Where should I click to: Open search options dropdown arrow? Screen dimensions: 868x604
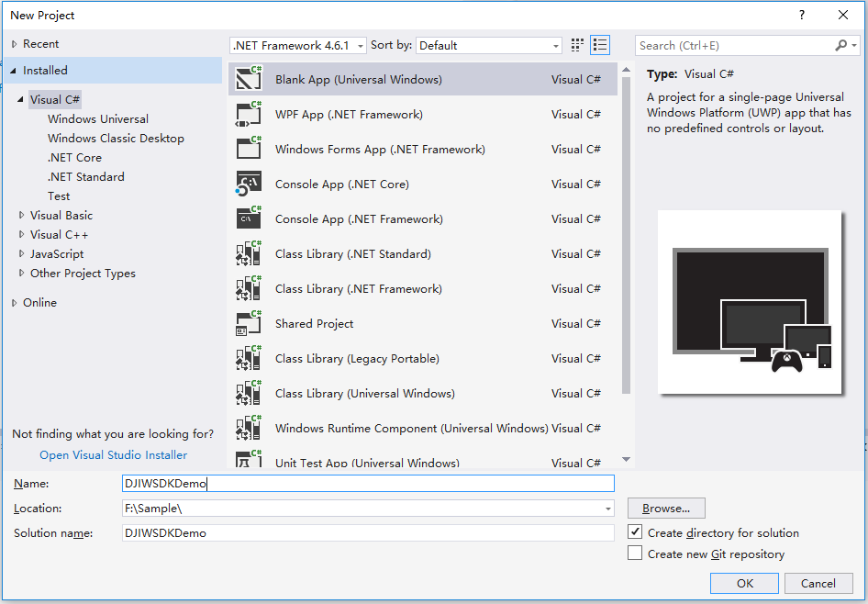tap(854, 45)
